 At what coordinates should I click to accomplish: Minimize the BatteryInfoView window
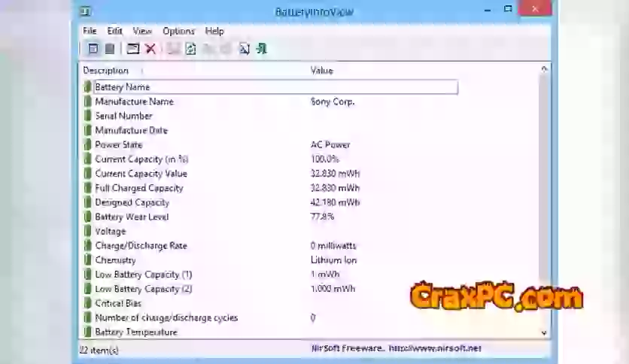tap(488, 11)
